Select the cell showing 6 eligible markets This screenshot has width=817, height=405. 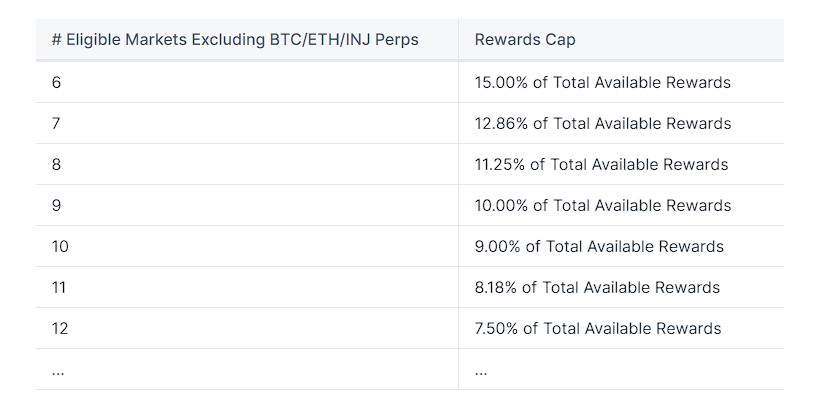[x=57, y=82]
